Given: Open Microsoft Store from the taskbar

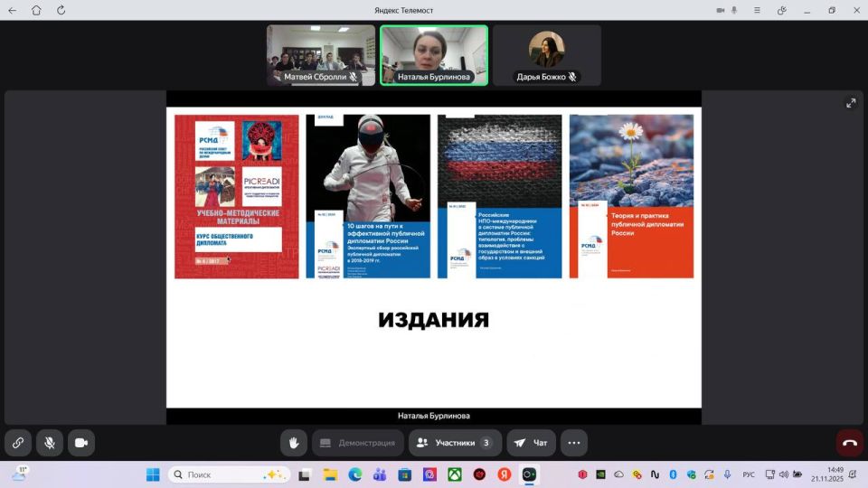Looking at the screenshot, I should click(x=405, y=474).
